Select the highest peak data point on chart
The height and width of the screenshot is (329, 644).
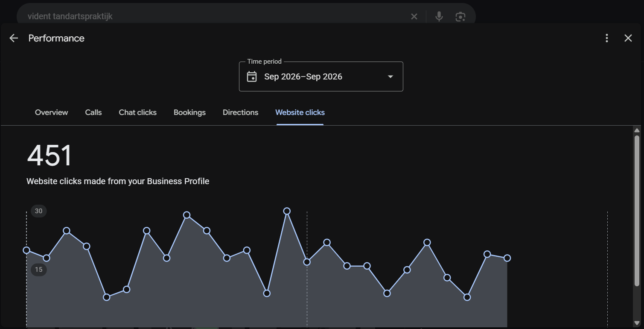coord(287,211)
